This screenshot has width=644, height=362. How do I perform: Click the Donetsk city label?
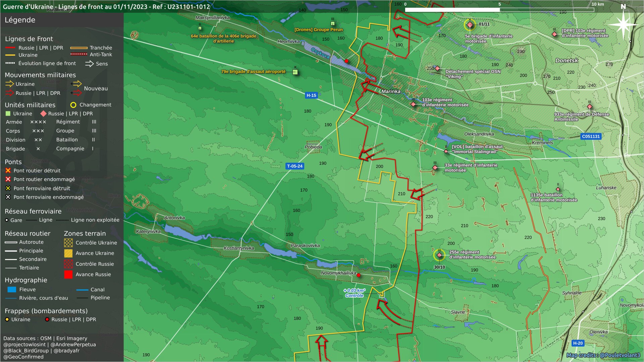pyautogui.click(x=567, y=60)
